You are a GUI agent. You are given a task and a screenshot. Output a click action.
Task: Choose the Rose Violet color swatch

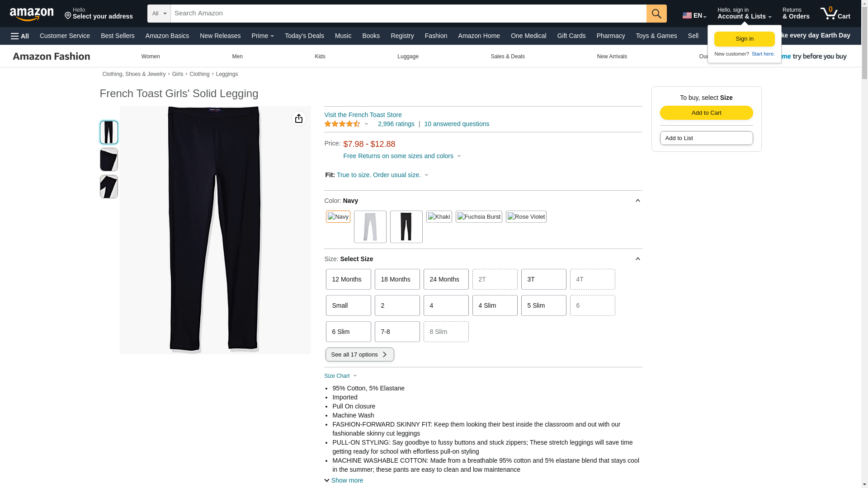click(526, 217)
